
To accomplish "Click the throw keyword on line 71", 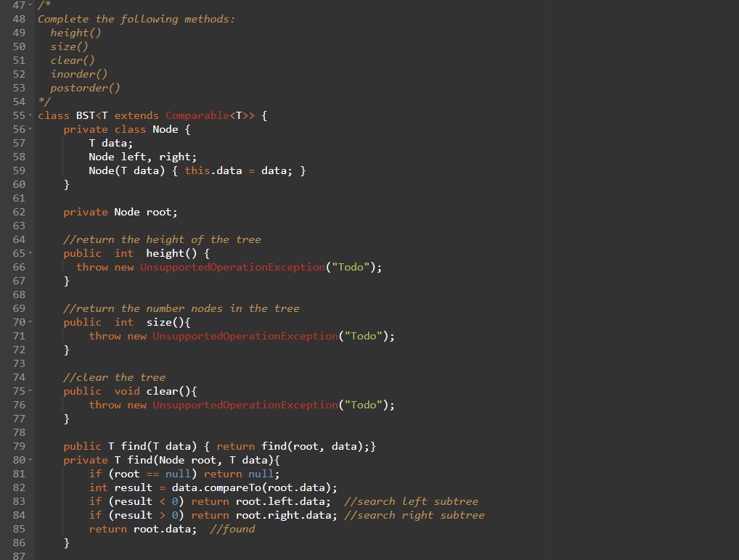I will [105, 335].
